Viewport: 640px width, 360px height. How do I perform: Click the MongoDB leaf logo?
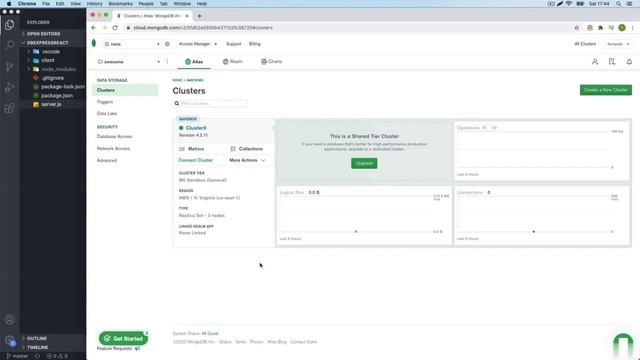[x=94, y=43]
